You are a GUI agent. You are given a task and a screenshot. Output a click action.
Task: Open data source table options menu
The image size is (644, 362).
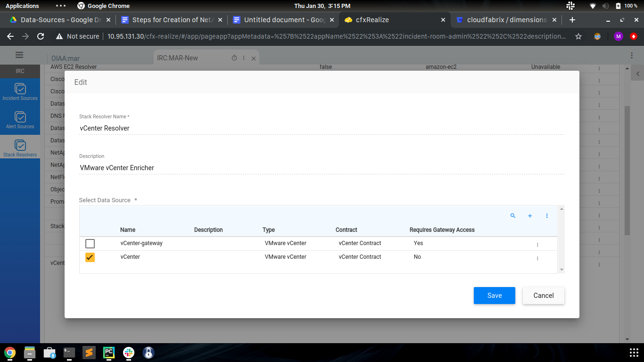[547, 216]
